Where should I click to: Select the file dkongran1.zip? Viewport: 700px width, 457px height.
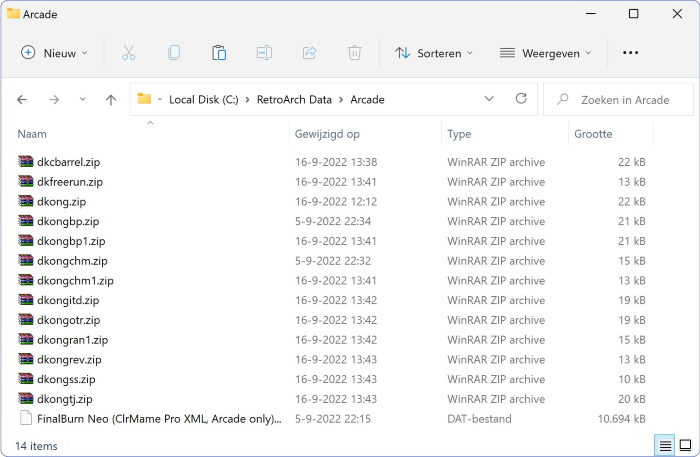click(x=73, y=340)
